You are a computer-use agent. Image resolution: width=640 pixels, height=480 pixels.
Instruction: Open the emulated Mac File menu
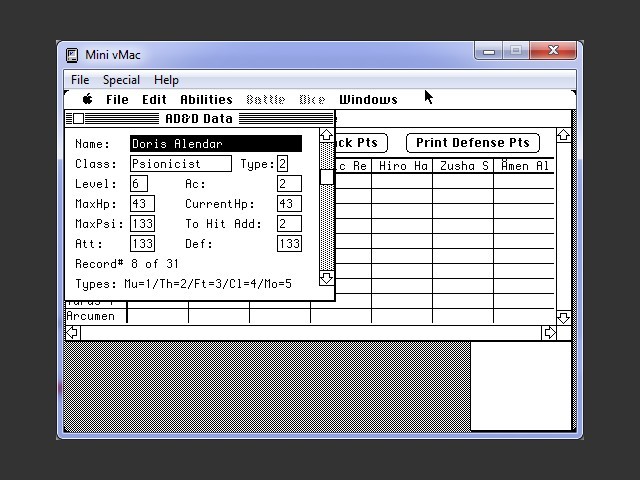click(x=117, y=100)
